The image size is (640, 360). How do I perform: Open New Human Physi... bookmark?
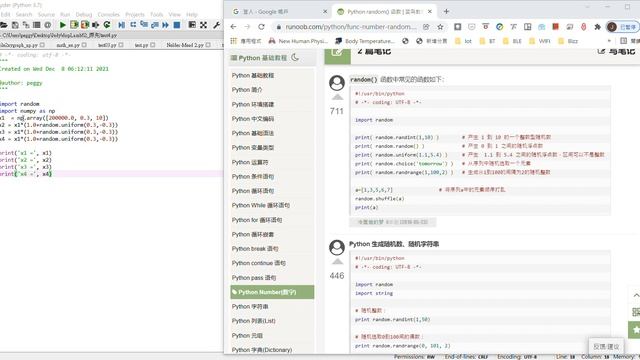click(298, 41)
